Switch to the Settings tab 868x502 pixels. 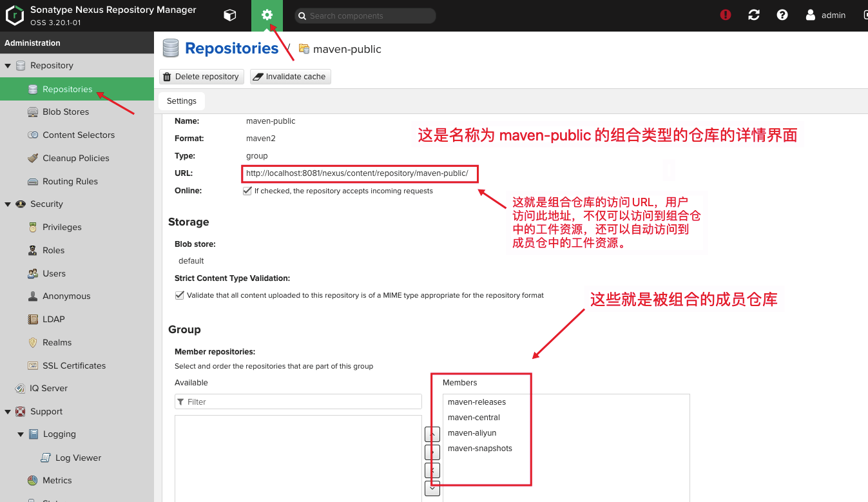[182, 101]
